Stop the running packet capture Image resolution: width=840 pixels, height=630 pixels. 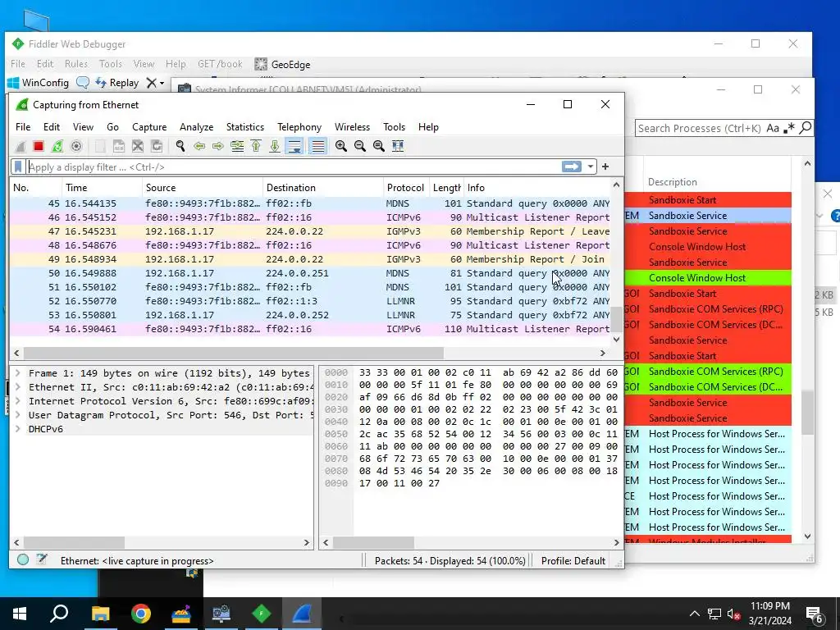pyautogui.click(x=38, y=146)
